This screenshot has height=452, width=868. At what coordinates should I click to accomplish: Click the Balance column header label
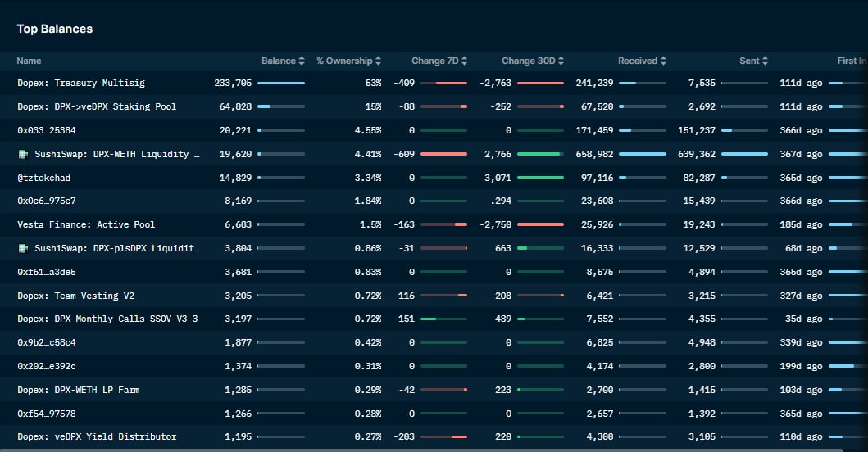pyautogui.click(x=279, y=61)
